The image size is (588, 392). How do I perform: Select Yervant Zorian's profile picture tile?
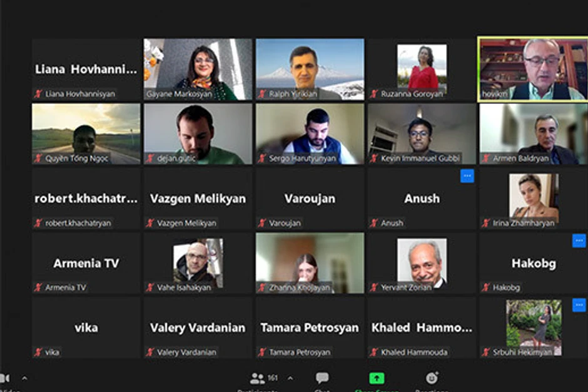(422, 263)
